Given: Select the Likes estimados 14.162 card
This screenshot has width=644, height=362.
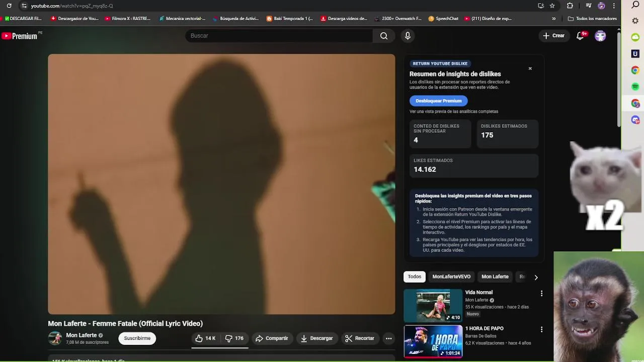Looking at the screenshot, I should (474, 165).
